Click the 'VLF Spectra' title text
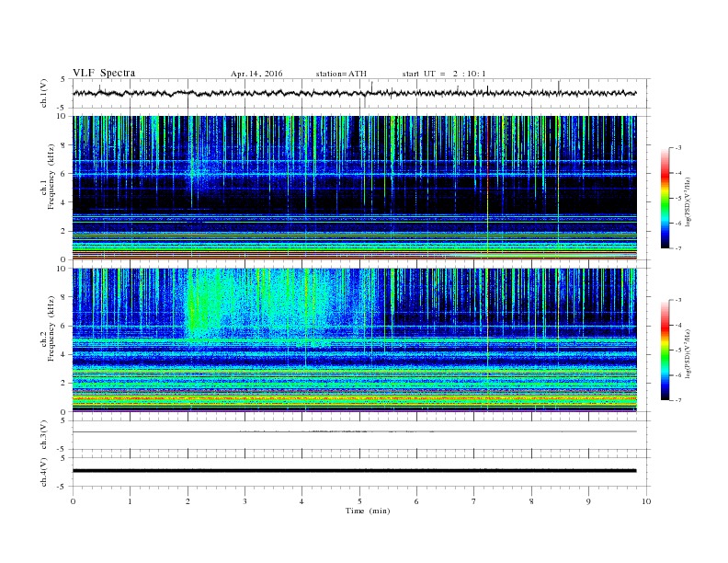Screen dimensions: 728x563 click(x=104, y=73)
